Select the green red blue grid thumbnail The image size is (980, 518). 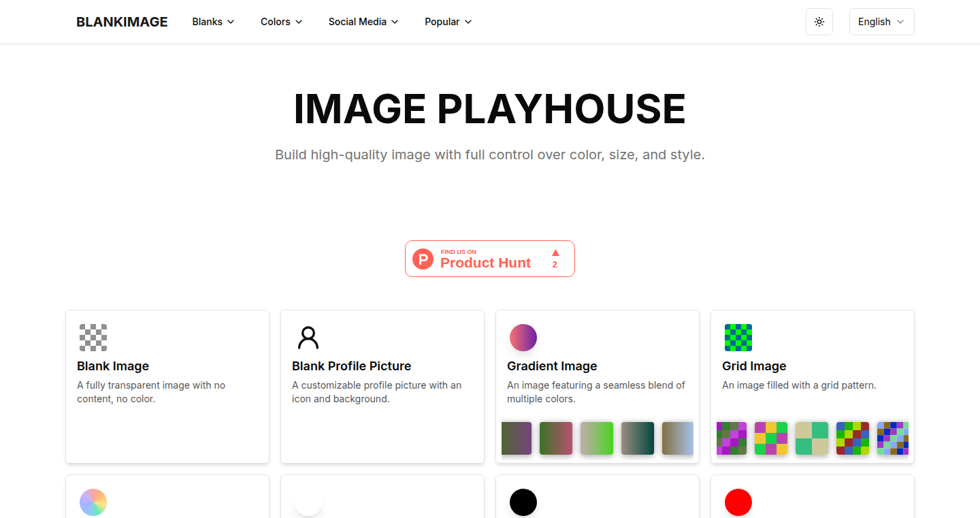coord(853,438)
